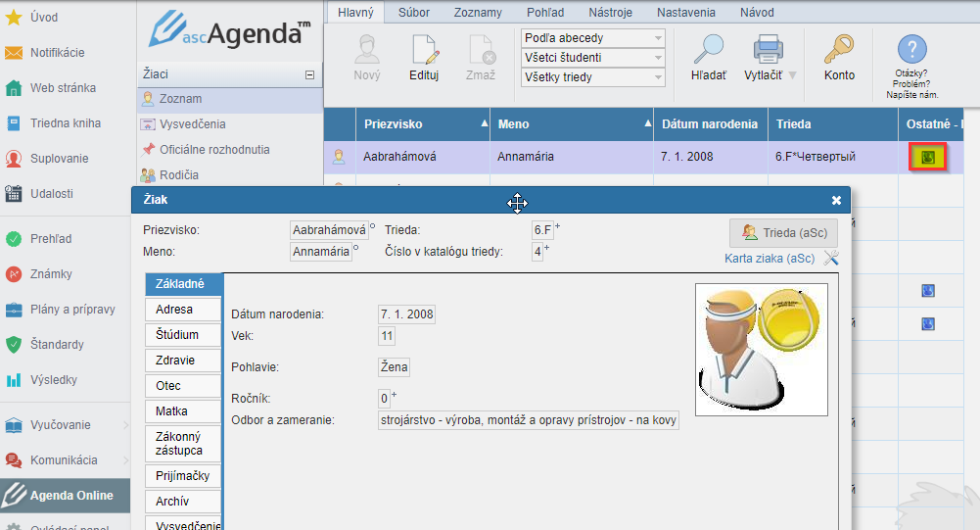Click the Konto key icon

coord(839,49)
